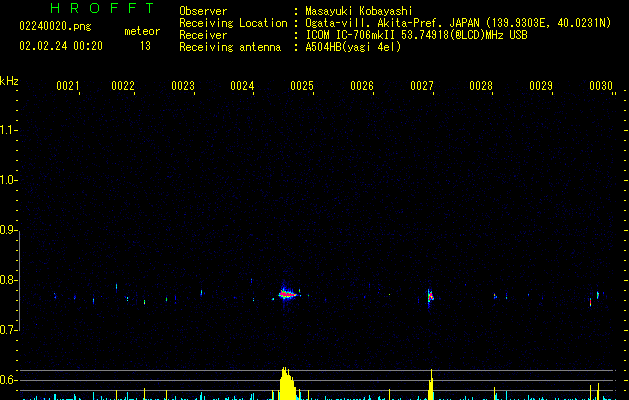Click the A504HB(yagi 4el) antenna value
The width and height of the screenshot is (629, 400).
tap(353, 47)
